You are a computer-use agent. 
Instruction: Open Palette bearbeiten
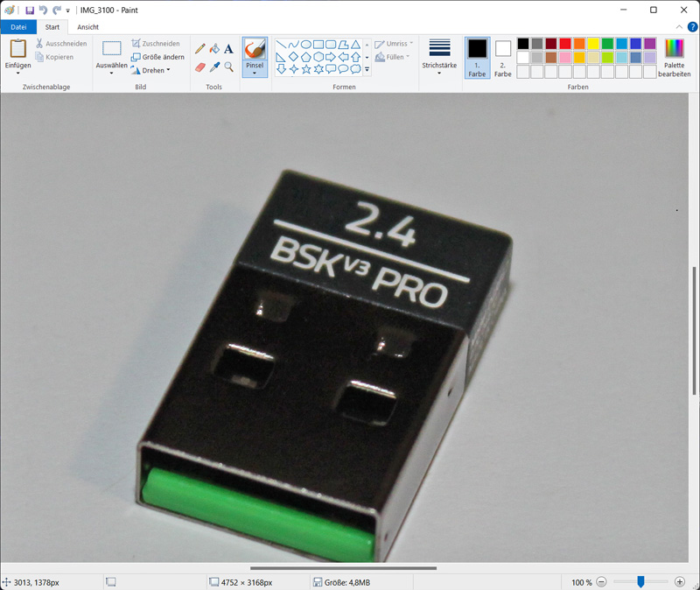tap(674, 58)
